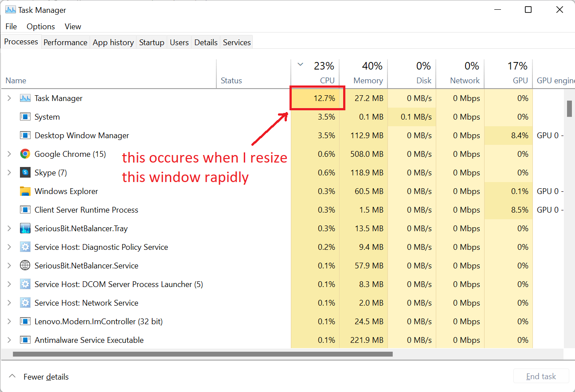Click the End task button
This screenshot has height=392, width=575.
[x=541, y=376]
